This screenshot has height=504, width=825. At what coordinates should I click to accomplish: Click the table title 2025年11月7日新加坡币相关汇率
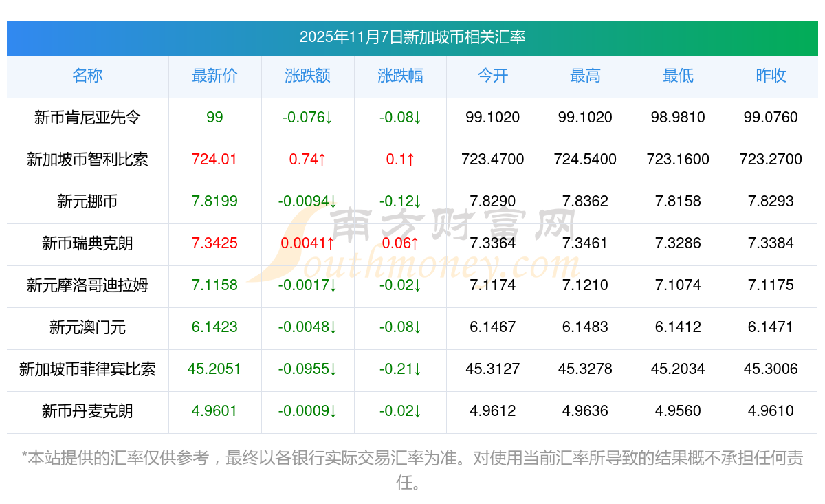coord(412,37)
